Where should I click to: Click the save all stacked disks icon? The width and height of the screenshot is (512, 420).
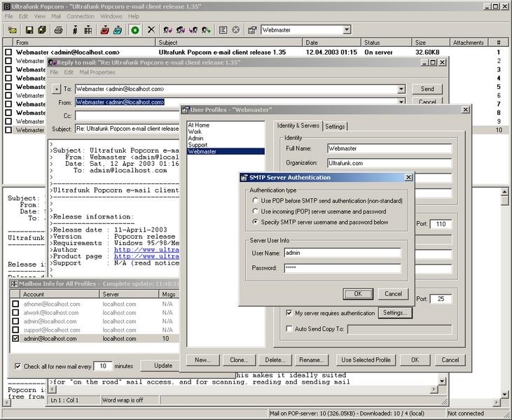(x=42, y=30)
